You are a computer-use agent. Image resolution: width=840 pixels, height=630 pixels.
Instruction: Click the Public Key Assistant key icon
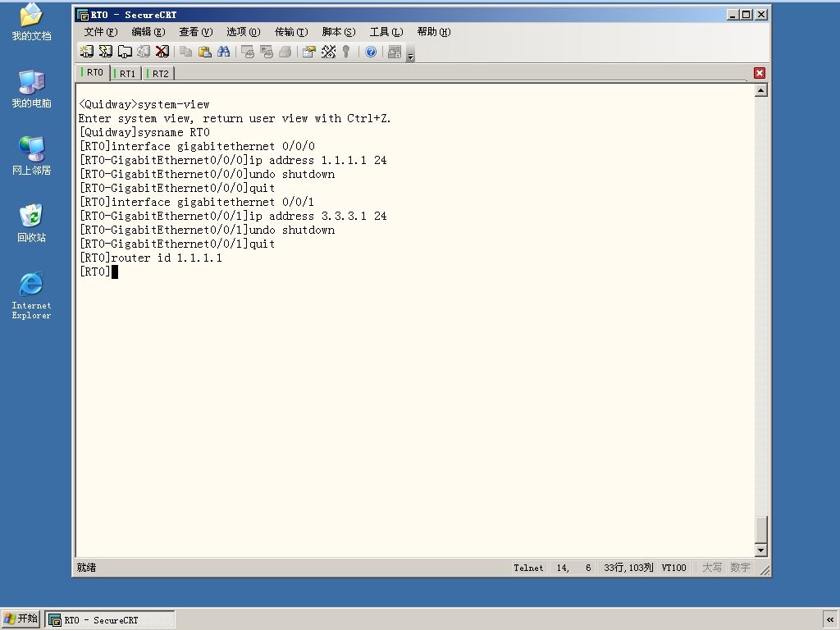(346, 52)
